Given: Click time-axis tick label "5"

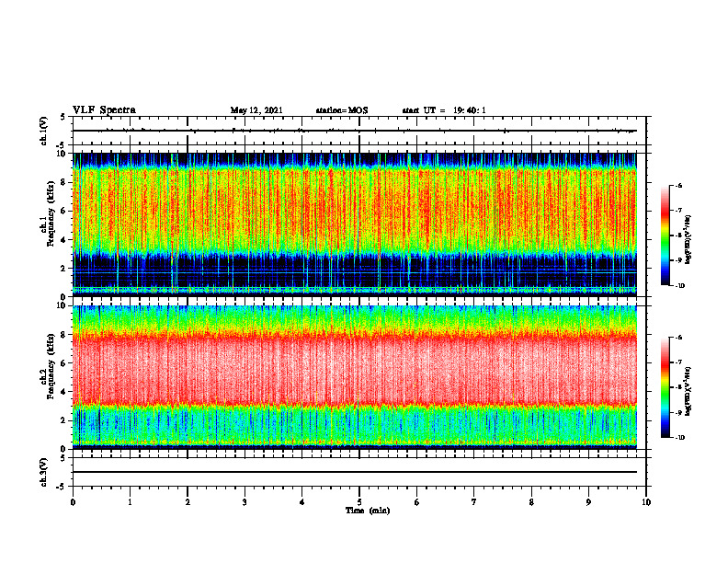Looking at the screenshot, I should (x=359, y=502).
